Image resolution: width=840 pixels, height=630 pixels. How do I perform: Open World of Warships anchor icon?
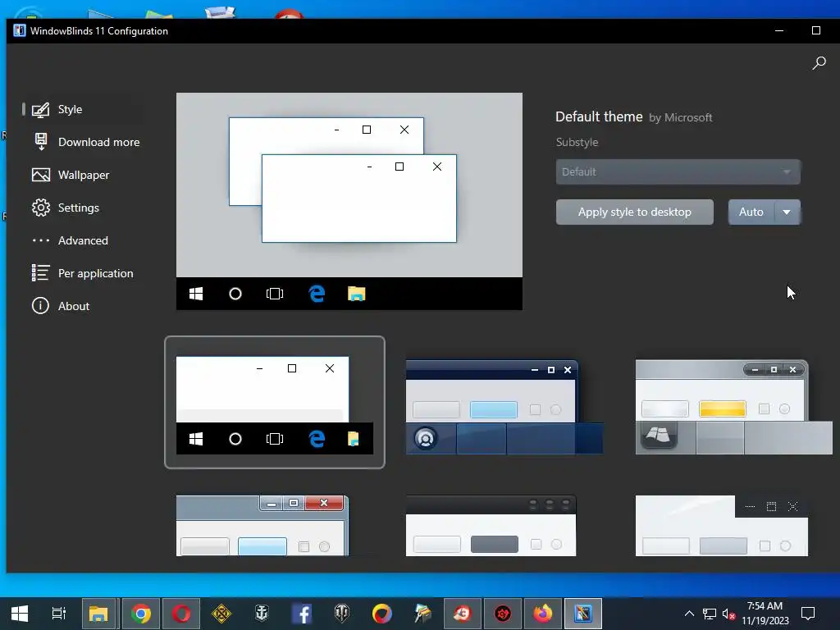(262, 614)
